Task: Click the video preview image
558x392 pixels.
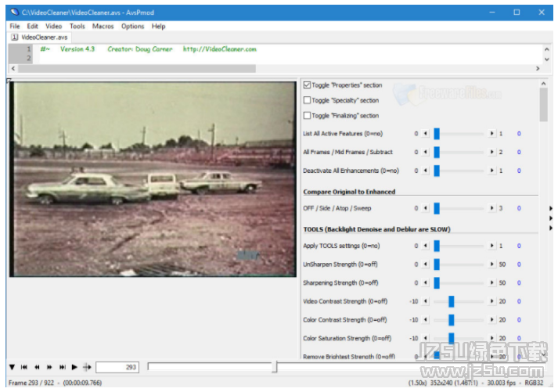Action: point(153,179)
